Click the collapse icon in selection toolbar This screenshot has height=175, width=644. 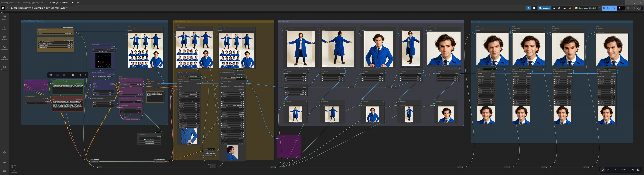coord(73,75)
